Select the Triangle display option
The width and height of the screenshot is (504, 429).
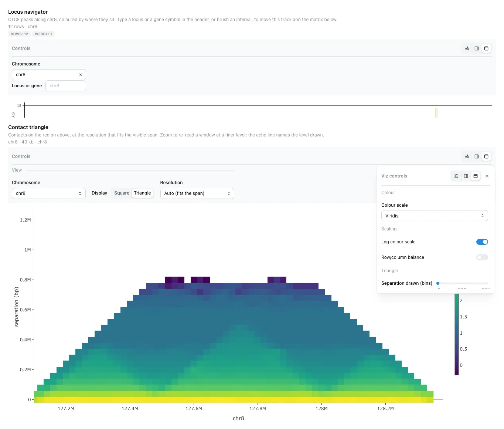click(x=143, y=193)
